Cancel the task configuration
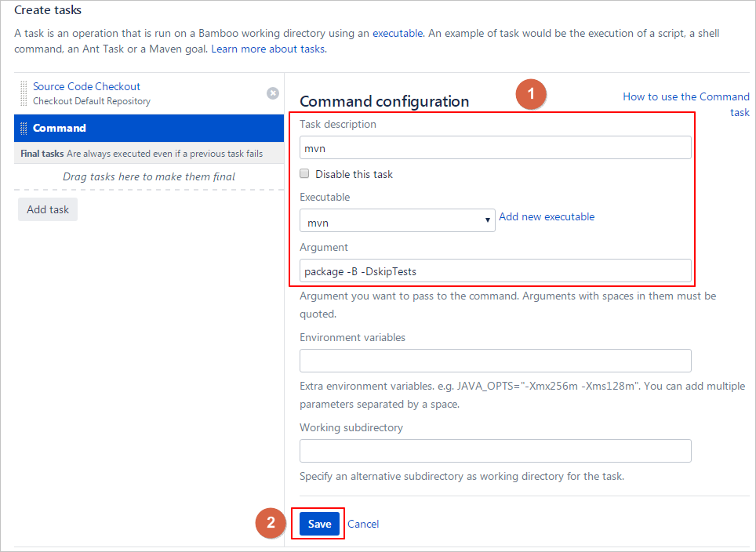756x552 pixels. pyautogui.click(x=363, y=524)
